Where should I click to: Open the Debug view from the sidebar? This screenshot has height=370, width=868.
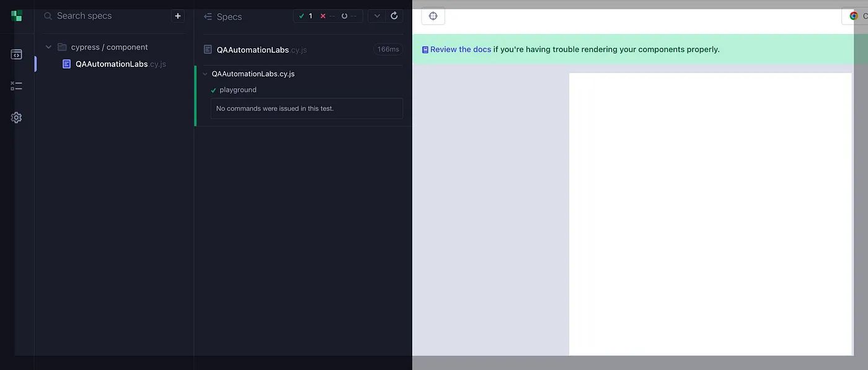pos(15,85)
